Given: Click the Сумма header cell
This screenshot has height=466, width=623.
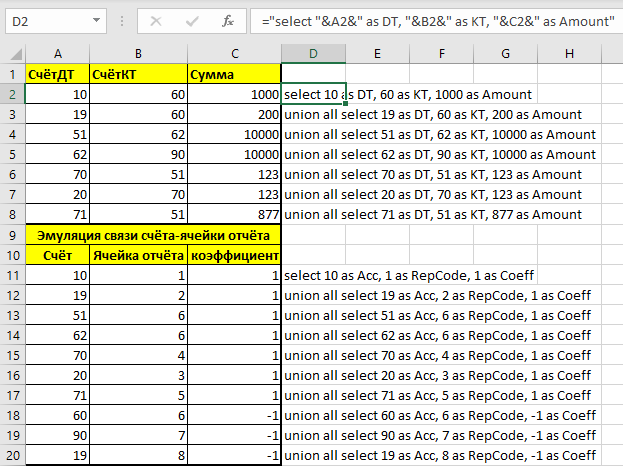Looking at the screenshot, I should coord(234,74).
